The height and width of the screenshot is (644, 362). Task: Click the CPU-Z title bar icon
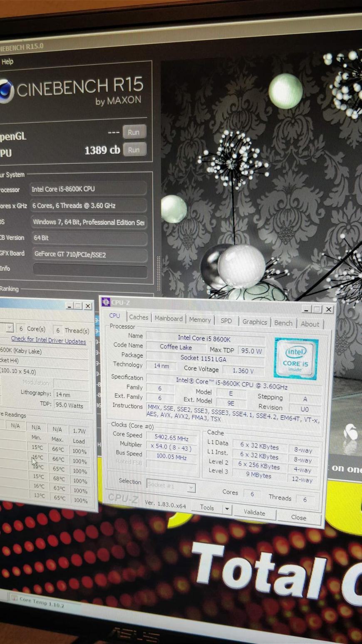106,302
